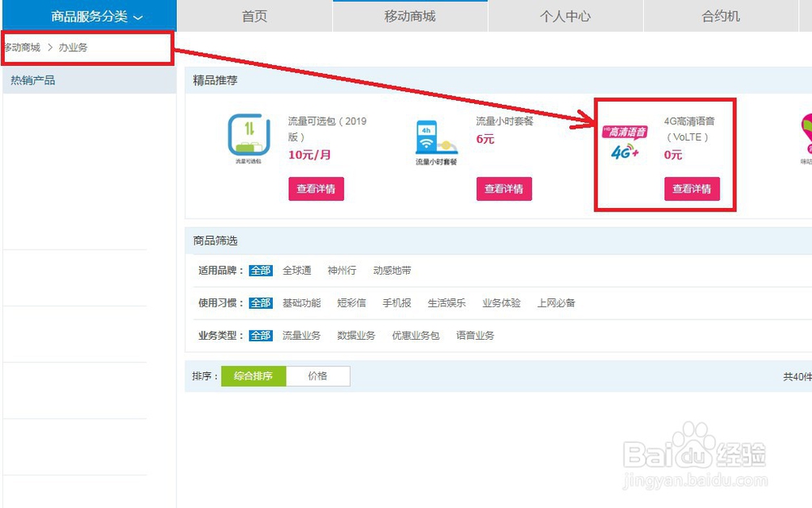The image size is (812, 508).
Task: Click the 6元 price text
Action: point(486,139)
